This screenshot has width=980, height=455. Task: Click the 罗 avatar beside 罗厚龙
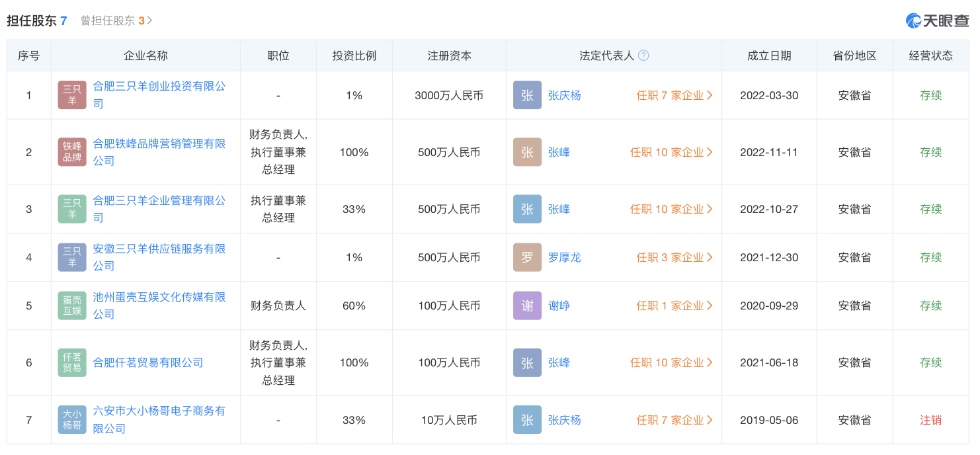click(x=527, y=257)
